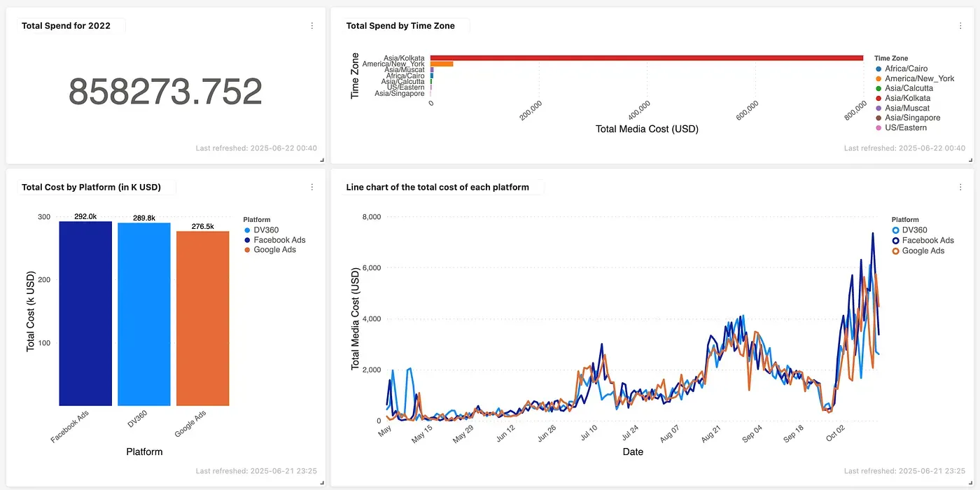980x490 pixels.
Task: Open the Total Spend for 2022 kebab menu
Action: tap(311, 26)
